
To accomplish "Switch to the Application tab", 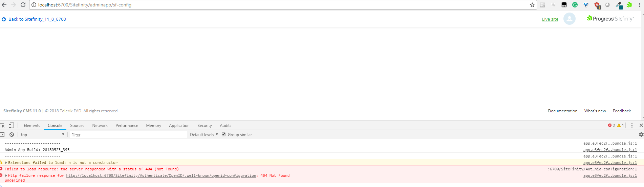I will pyautogui.click(x=179, y=126).
